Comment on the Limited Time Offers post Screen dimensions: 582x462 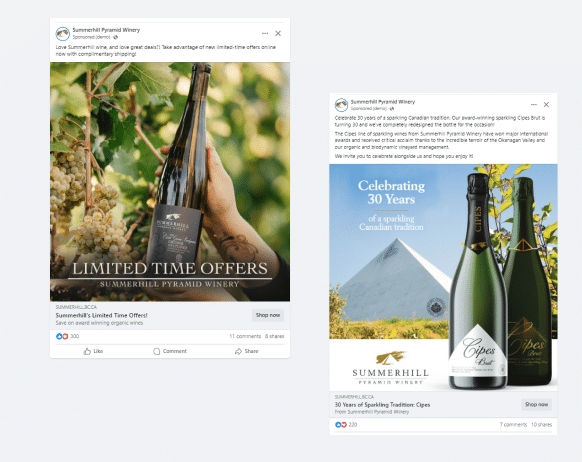170,351
